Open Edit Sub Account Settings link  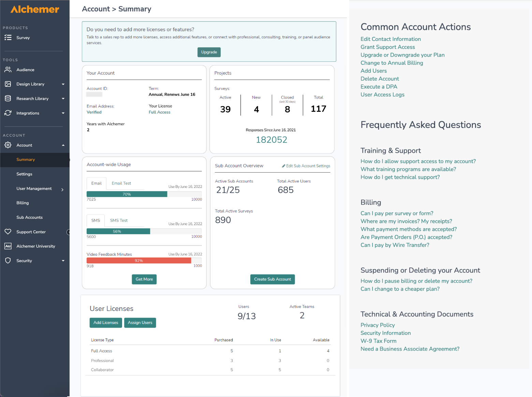click(308, 166)
